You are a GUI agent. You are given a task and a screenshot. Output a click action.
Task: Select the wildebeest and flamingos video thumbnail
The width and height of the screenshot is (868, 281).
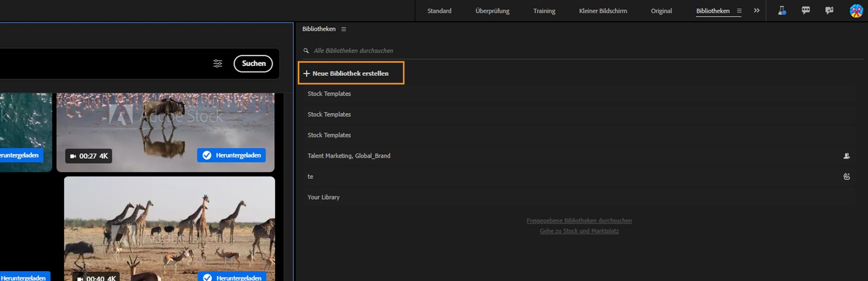pos(165,132)
